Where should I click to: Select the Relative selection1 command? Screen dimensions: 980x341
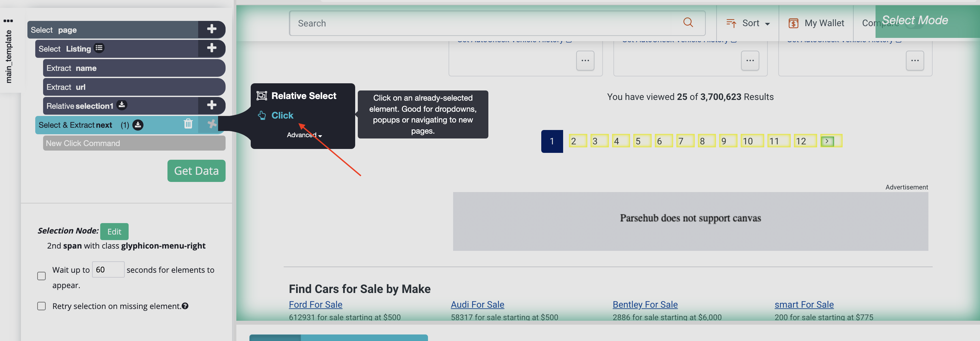point(120,106)
